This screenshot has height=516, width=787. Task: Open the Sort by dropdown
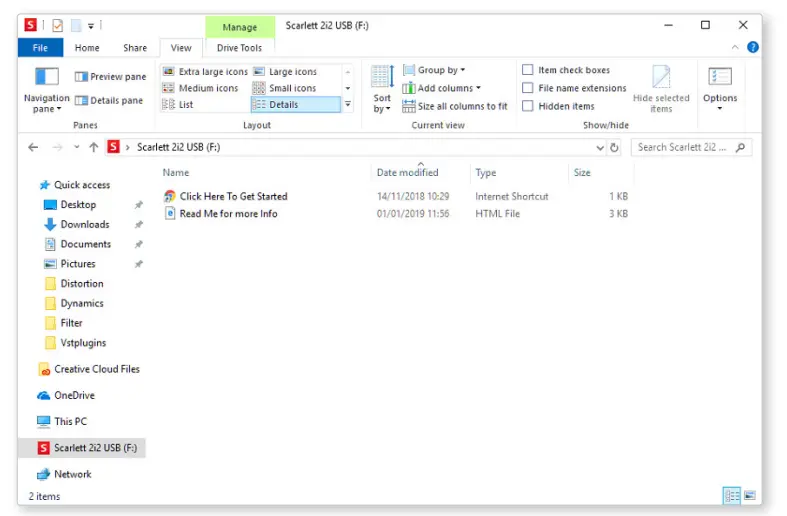coord(382,89)
